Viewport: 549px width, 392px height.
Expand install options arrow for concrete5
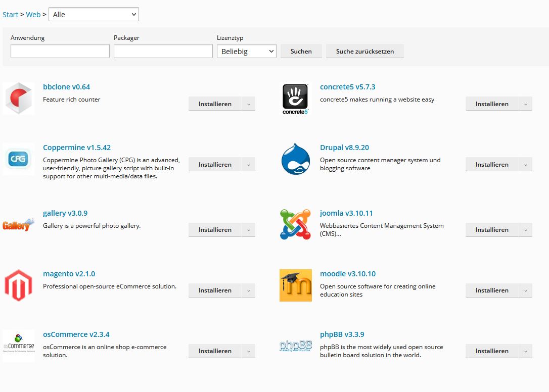click(526, 104)
